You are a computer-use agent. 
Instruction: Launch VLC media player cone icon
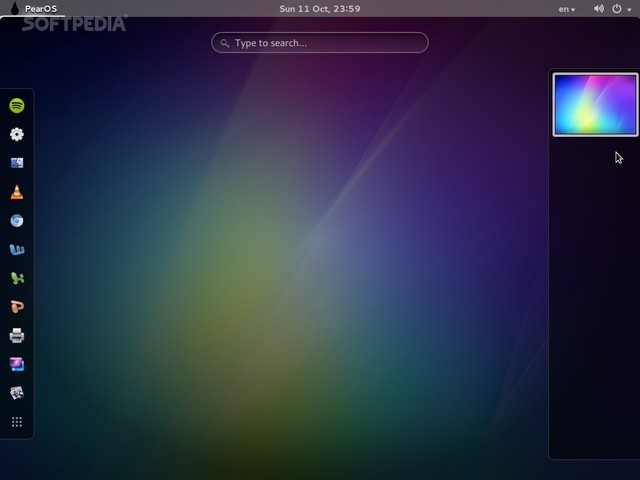pyautogui.click(x=17, y=192)
